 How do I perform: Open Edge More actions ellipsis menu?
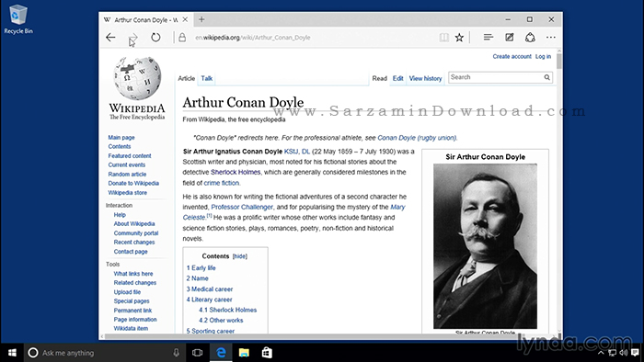coord(551,38)
